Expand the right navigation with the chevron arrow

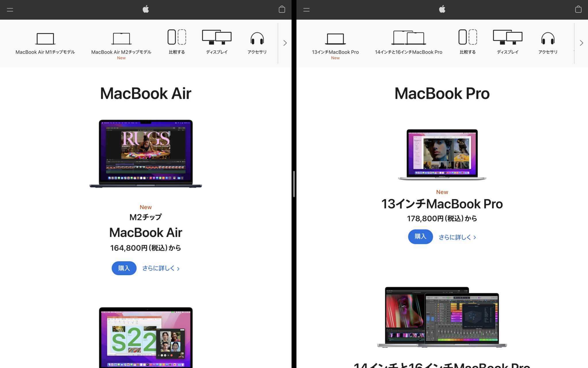pos(581,43)
